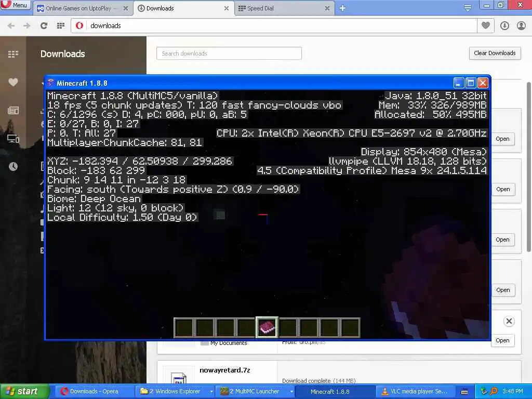The height and width of the screenshot is (399, 532).
Task: Select the nowayretard.7z download entry
Action: [339, 373]
